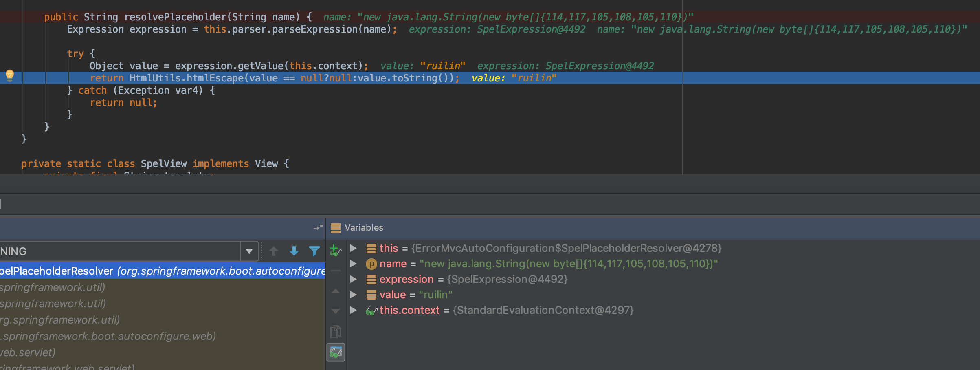The image size is (980, 370).
Task: Click the filter frames funnel icon
Action: [x=314, y=251]
